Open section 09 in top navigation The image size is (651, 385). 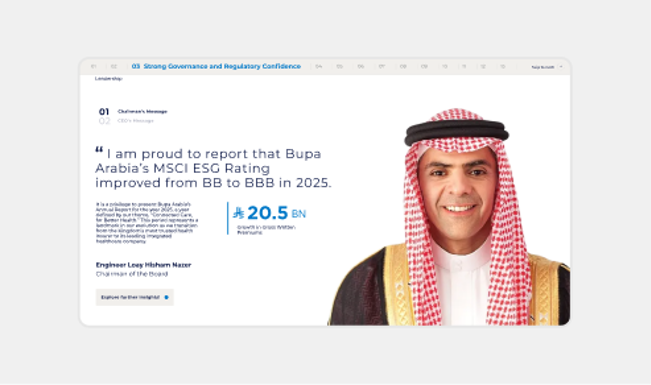click(x=424, y=66)
